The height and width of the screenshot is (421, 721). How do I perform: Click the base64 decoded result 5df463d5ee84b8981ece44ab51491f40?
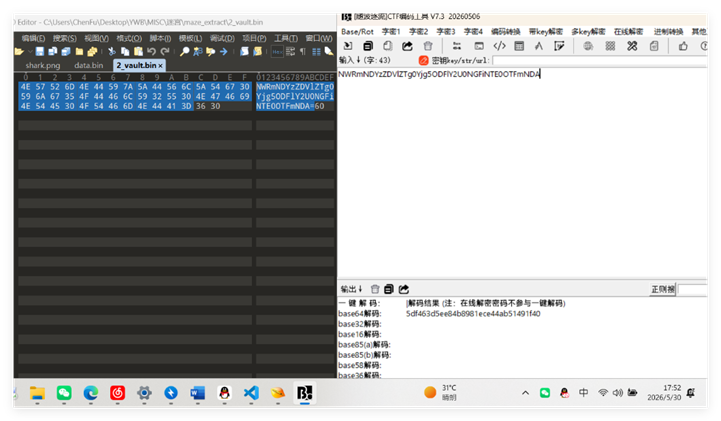pyautogui.click(x=473, y=314)
